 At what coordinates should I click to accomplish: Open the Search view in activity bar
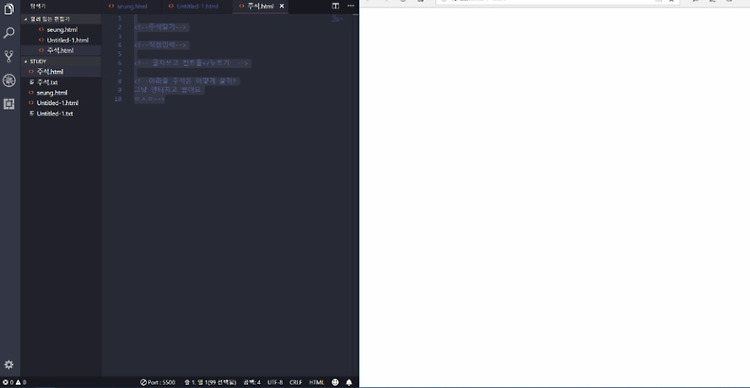(9, 33)
